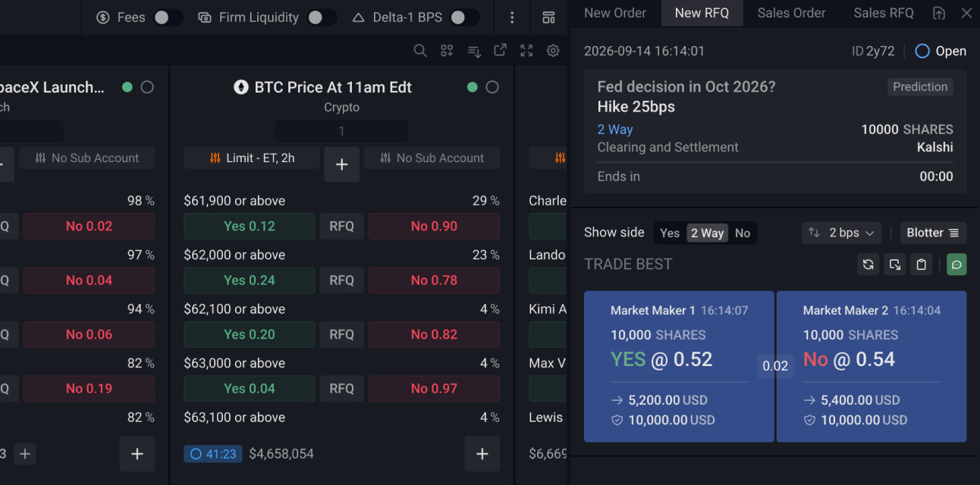The height and width of the screenshot is (485, 980).
Task: Open No Sub Account selector in BTC panel
Action: 432,158
